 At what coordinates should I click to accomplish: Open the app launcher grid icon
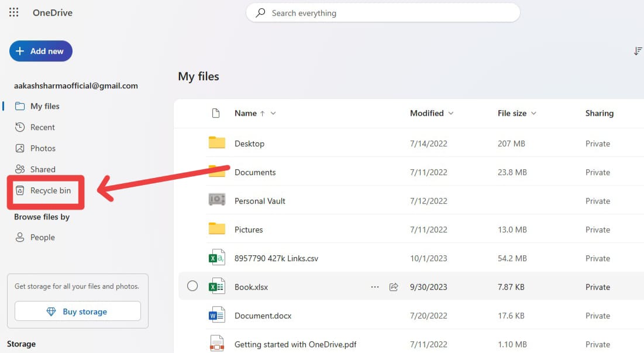point(13,12)
